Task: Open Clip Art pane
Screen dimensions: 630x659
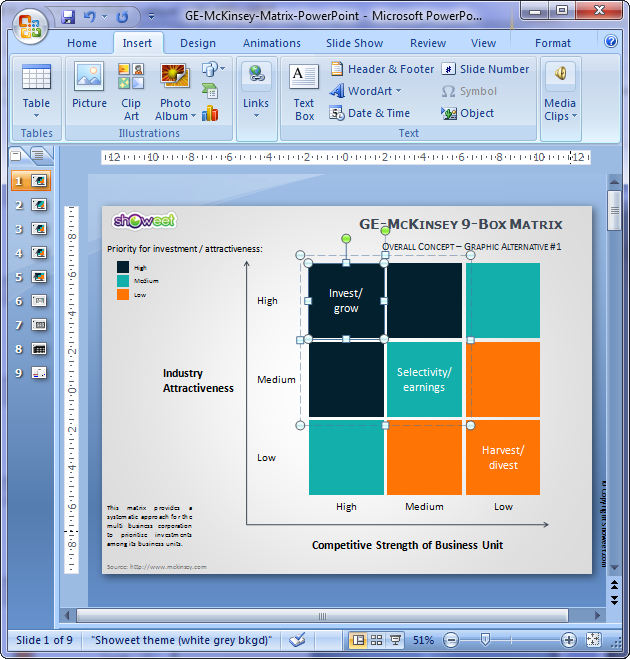Action: (x=131, y=91)
